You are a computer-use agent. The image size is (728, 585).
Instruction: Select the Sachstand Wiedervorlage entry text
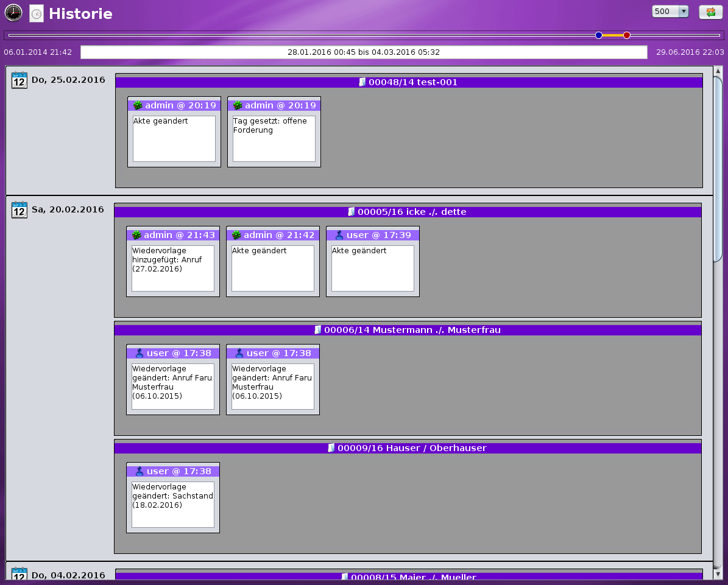point(172,504)
